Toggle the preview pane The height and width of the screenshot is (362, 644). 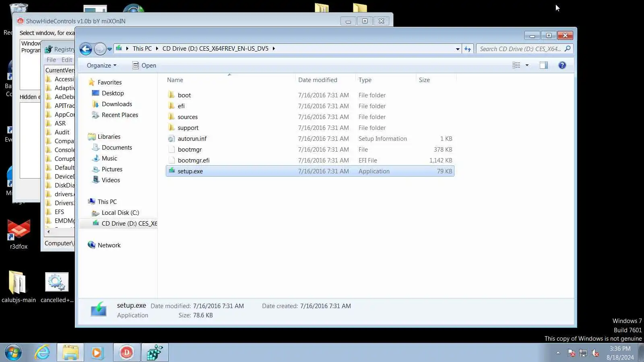(543, 65)
